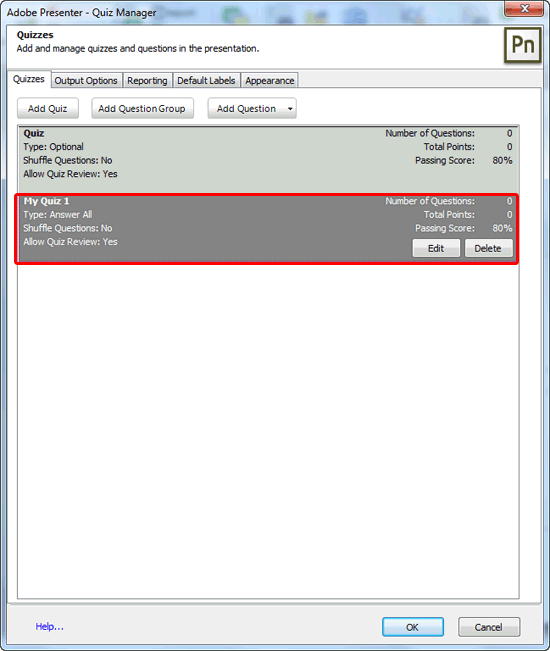
Task: Switch to the Output Options tab
Action: tap(86, 81)
